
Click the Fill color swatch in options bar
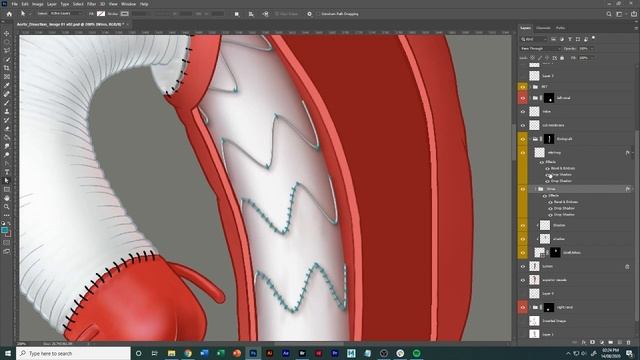(x=101, y=14)
